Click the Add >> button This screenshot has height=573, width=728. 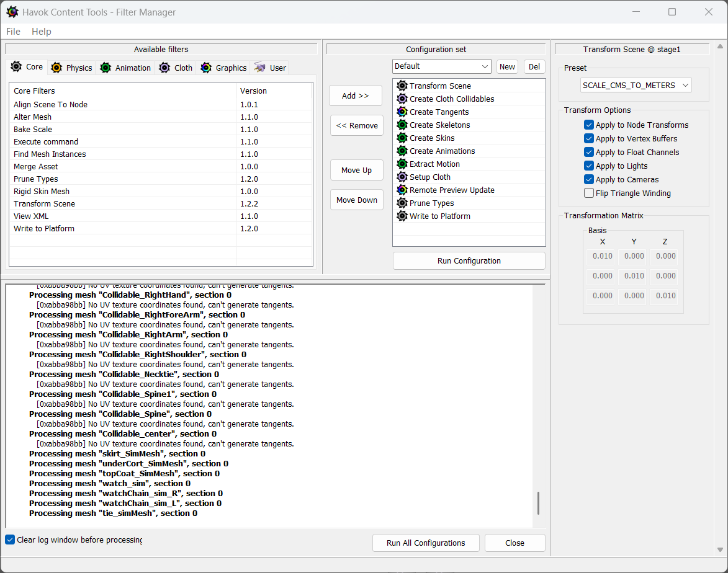(356, 95)
